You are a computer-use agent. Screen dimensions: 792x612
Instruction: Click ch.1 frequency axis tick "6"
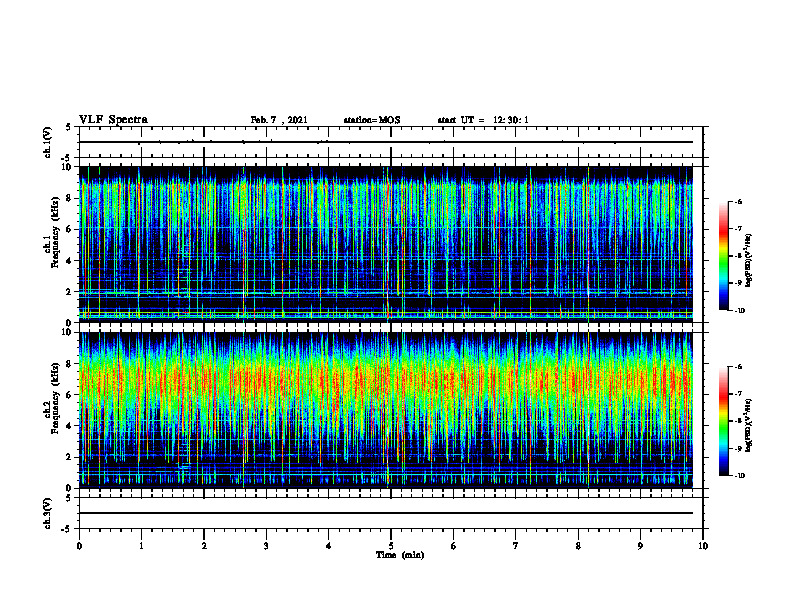tap(70, 229)
